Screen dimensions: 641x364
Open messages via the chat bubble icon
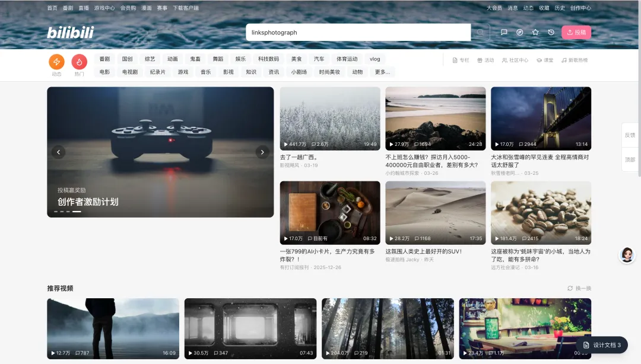(x=504, y=33)
